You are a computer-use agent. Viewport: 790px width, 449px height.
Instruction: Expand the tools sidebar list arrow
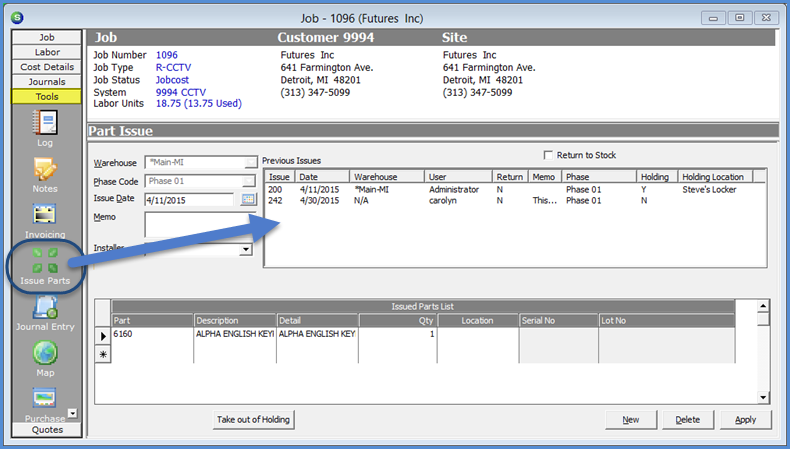73,413
